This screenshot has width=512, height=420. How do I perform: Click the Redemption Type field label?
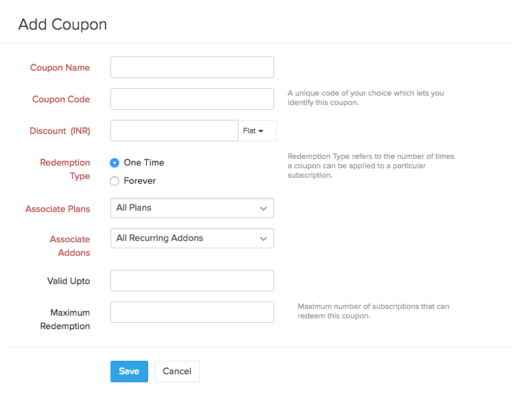pyautogui.click(x=65, y=170)
